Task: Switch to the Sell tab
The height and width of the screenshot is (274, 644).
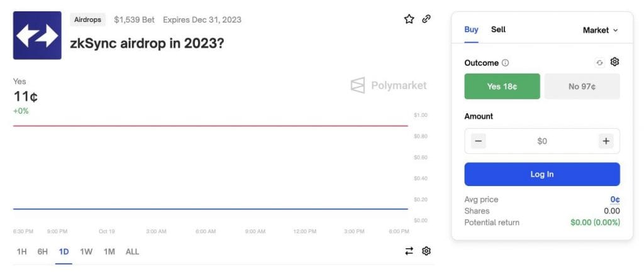Action: (x=498, y=30)
